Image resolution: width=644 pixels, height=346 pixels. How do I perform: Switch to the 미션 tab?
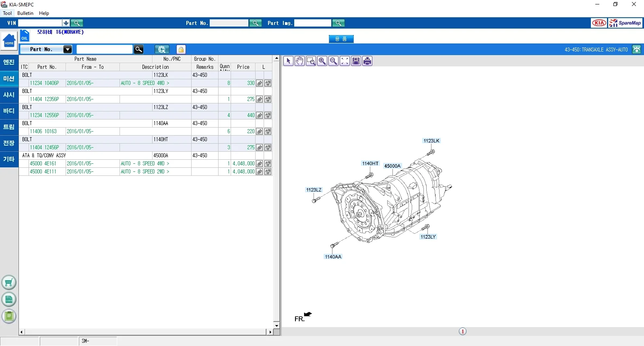[x=9, y=78]
